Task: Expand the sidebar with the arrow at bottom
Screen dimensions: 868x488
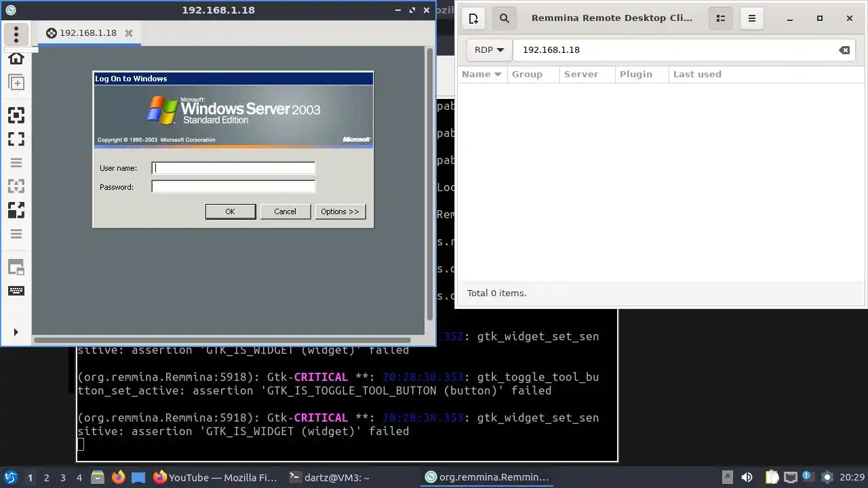Action: (x=16, y=332)
